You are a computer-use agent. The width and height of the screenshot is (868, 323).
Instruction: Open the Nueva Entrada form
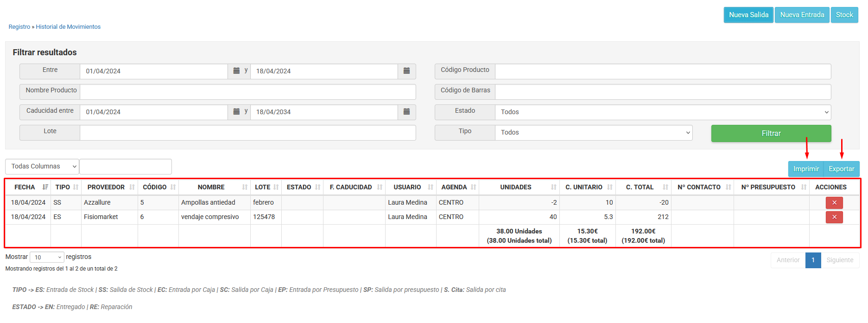pos(802,15)
